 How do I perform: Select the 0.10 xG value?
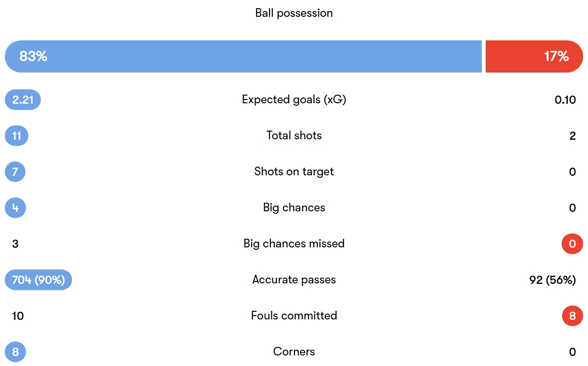click(565, 100)
